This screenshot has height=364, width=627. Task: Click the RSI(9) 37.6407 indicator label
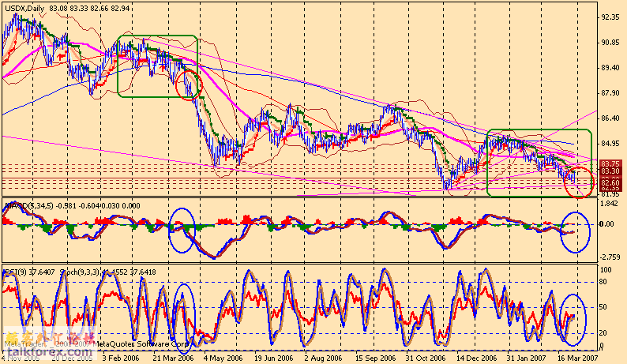[x=29, y=272]
